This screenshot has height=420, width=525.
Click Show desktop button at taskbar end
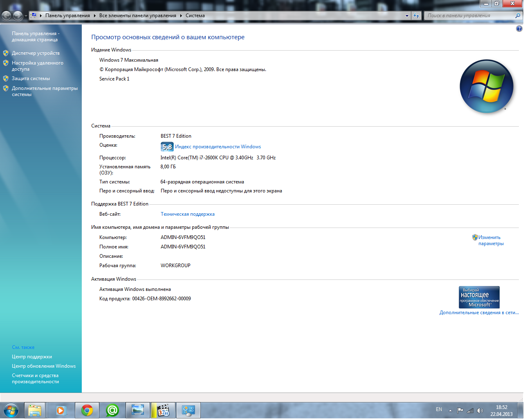[x=521, y=411]
